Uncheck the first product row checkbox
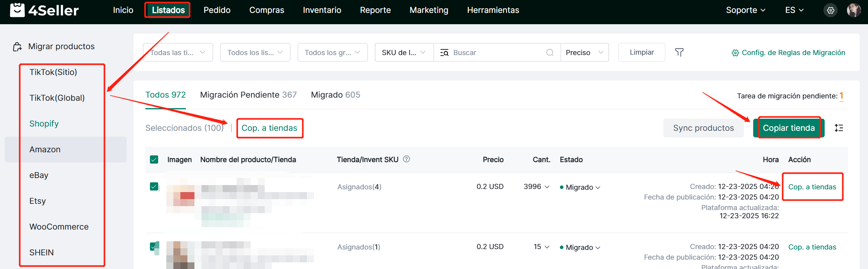Image resolution: width=868 pixels, height=269 pixels. tap(154, 187)
